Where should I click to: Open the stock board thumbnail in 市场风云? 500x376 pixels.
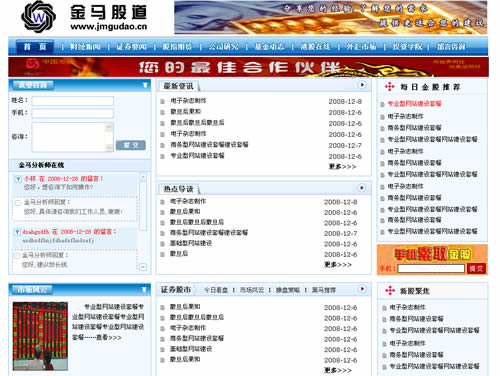point(40,336)
